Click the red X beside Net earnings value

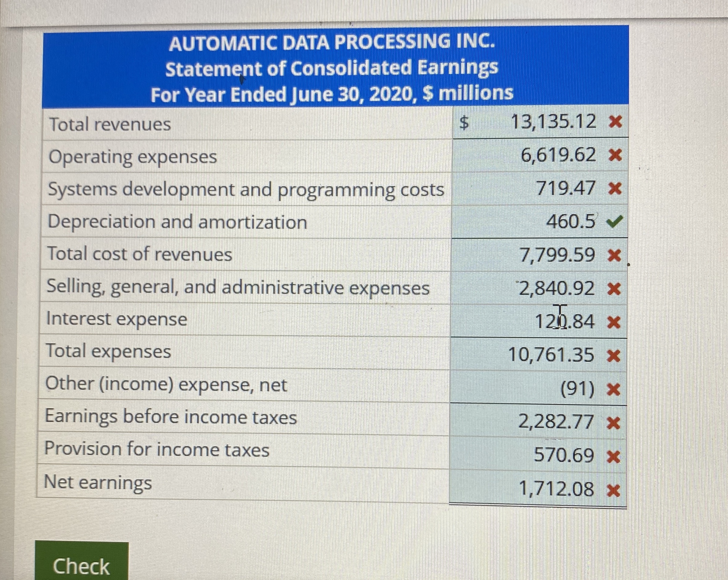coord(613,490)
